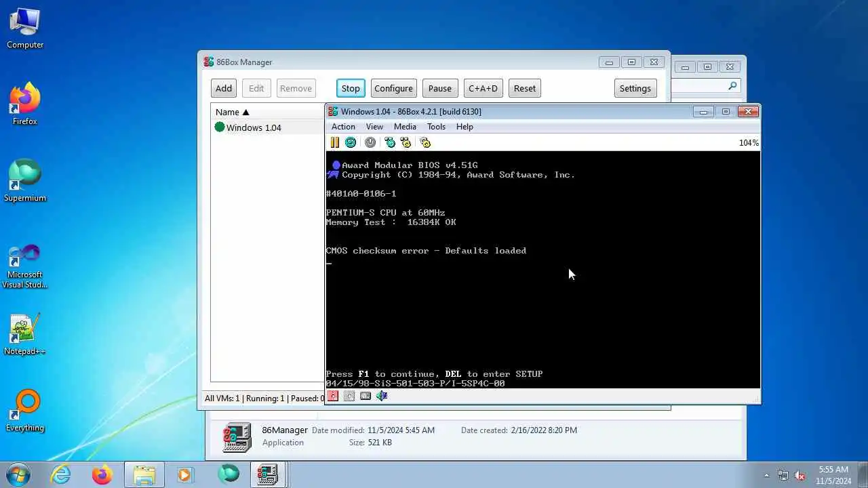This screenshot has width=868, height=488.
Task: Click the search magnifier in Explorer window
Action: pyautogui.click(x=732, y=86)
